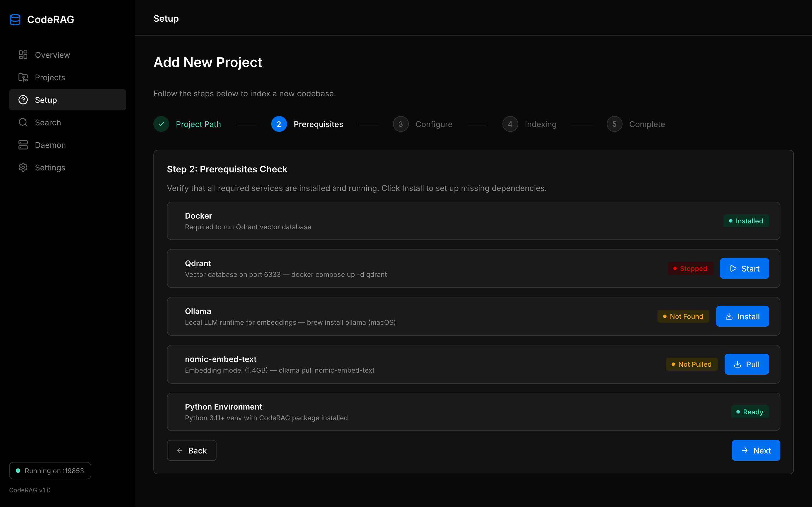Install the Ollama runtime
This screenshot has height=507, width=812.
click(742, 317)
